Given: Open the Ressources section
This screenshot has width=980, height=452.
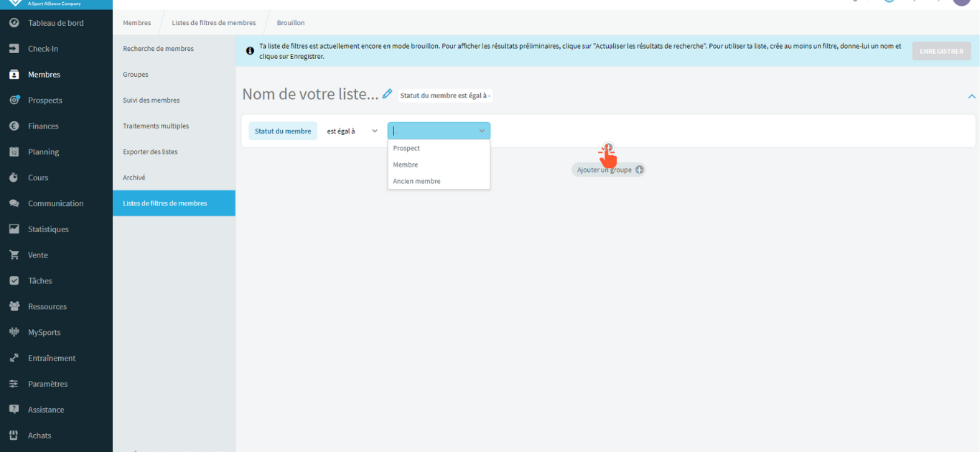Looking at the screenshot, I should 56,307.
